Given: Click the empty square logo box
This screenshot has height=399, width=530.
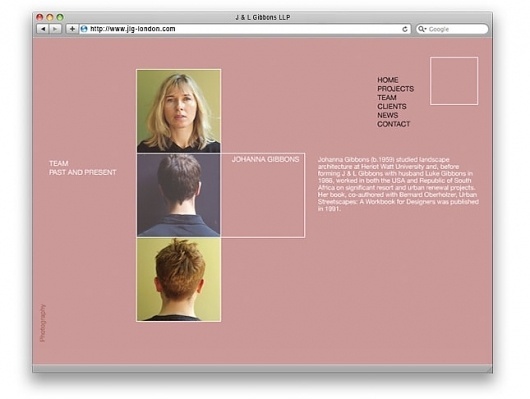Looking at the screenshot, I should [454, 81].
